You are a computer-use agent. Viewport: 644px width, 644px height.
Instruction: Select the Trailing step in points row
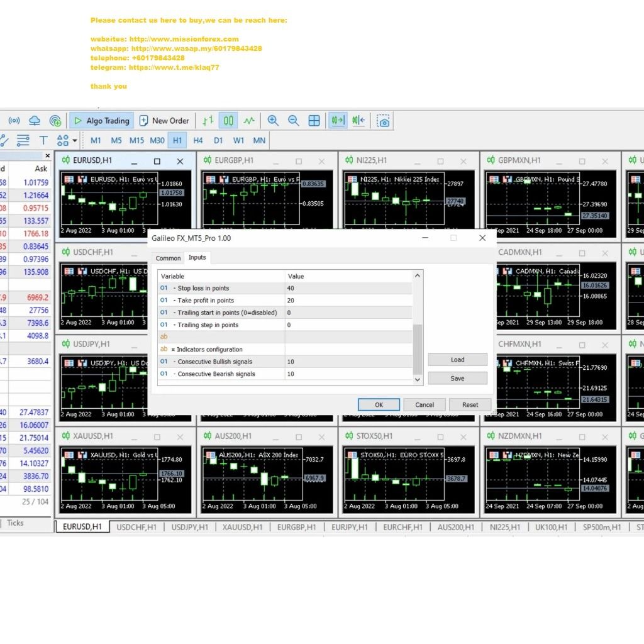285,325
